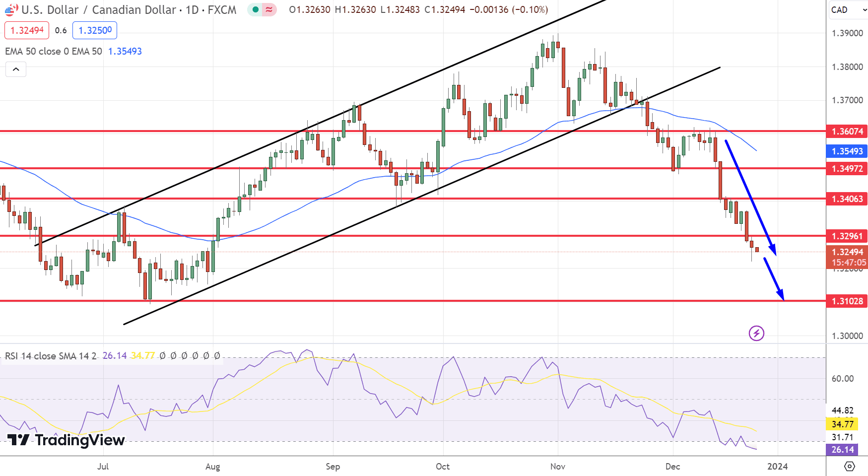Screen dimensions: 868x476
Task: Open the CAD currency dropdown
Action: 848,10
